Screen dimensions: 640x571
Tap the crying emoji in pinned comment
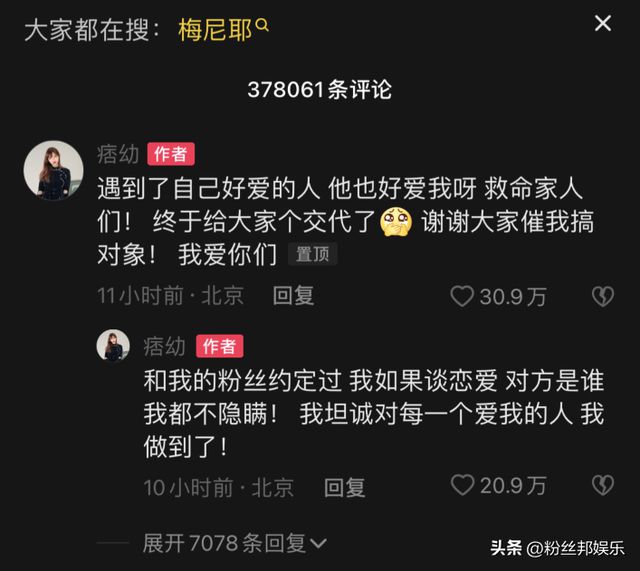(x=396, y=222)
